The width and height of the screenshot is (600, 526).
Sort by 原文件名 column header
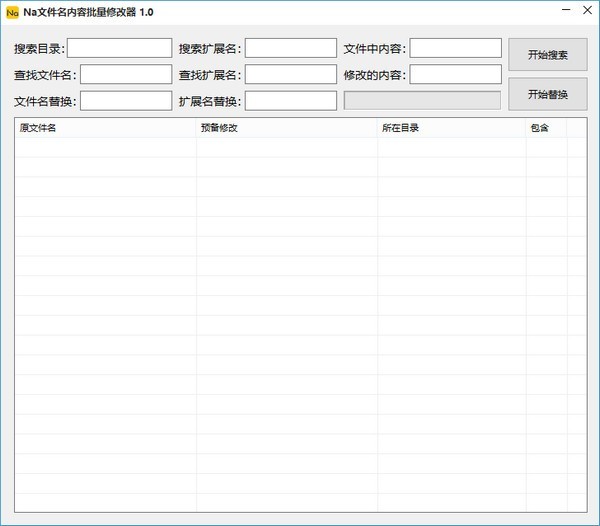pos(105,128)
